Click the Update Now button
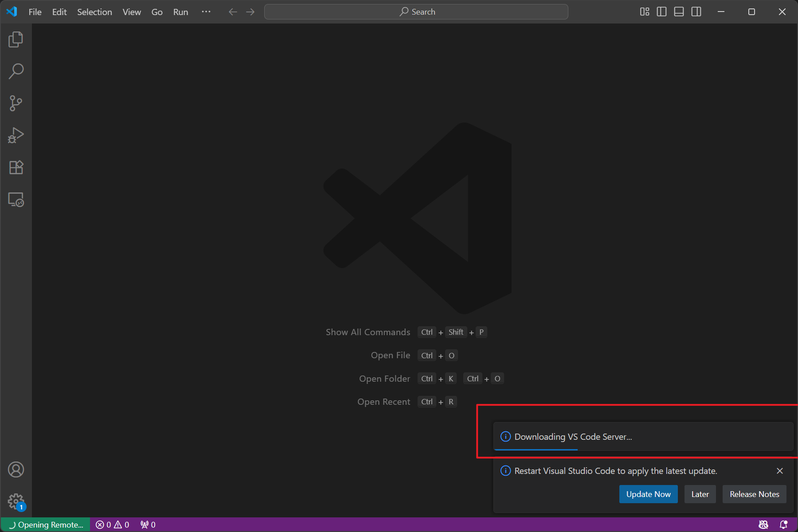This screenshot has height=532, width=798. 648,494
